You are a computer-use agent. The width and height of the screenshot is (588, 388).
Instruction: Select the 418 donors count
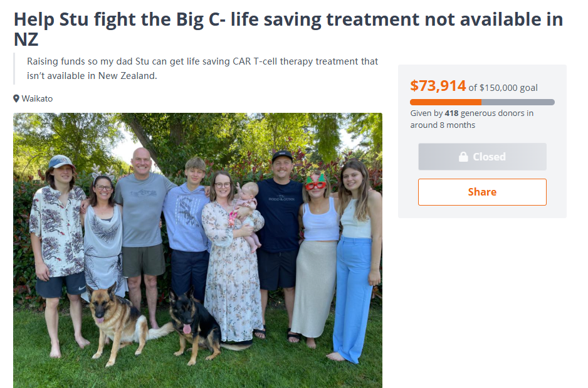pos(451,113)
